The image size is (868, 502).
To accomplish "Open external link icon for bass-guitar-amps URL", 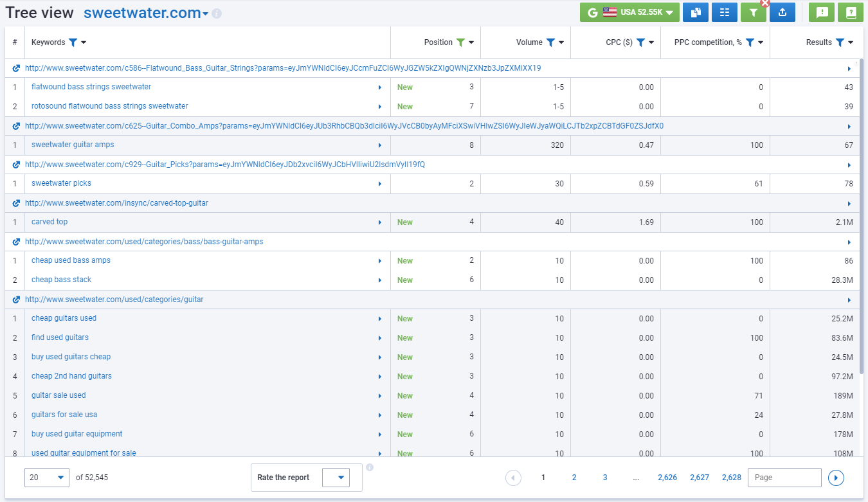I will point(16,242).
